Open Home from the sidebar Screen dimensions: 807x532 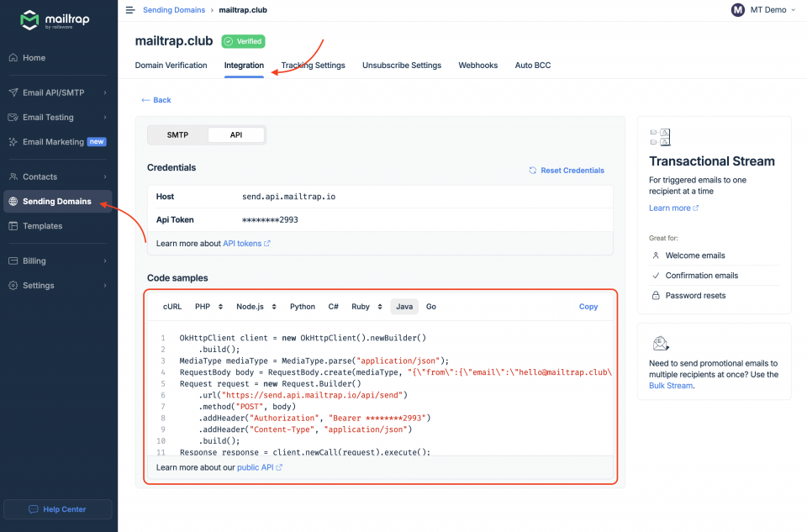pyautogui.click(x=34, y=57)
